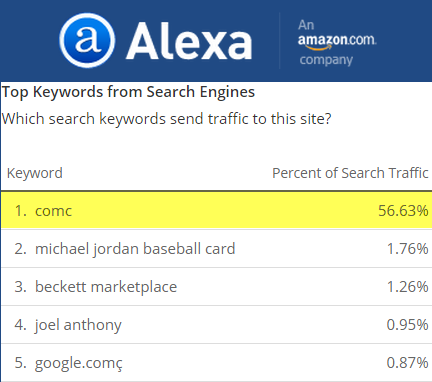Click the 0.87% traffic value
The image size is (432, 382).
407,363
